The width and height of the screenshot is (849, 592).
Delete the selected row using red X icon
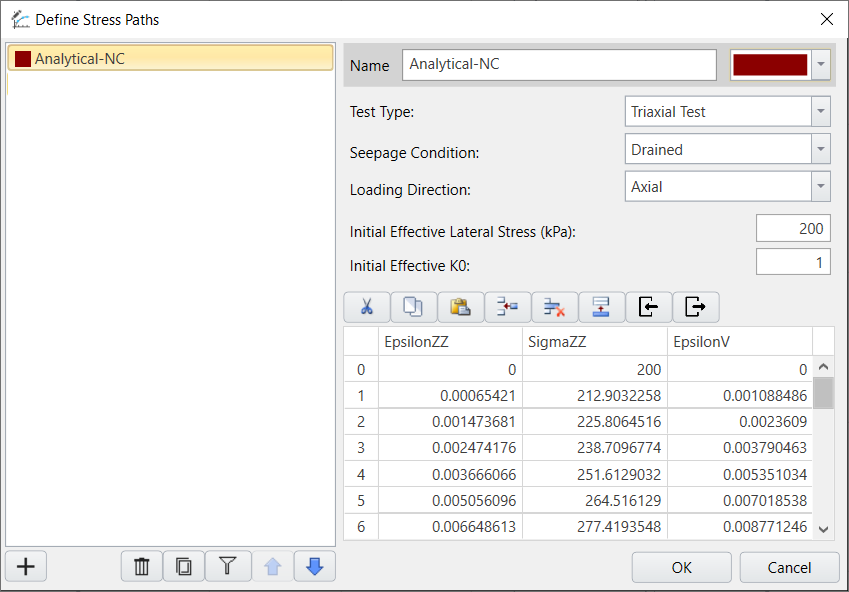click(554, 307)
